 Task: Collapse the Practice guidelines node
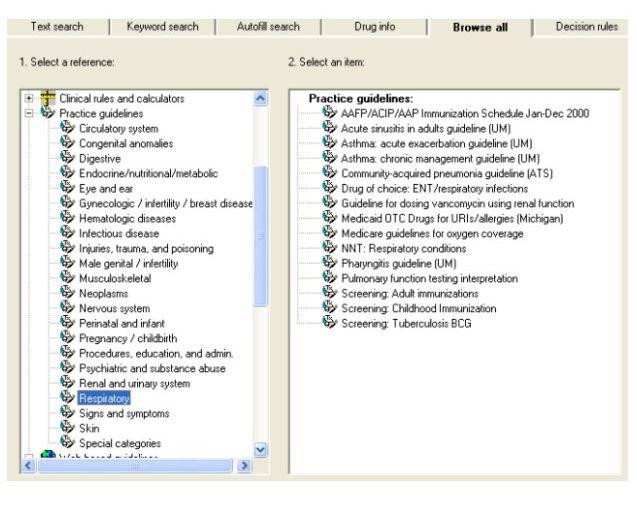pos(29,113)
